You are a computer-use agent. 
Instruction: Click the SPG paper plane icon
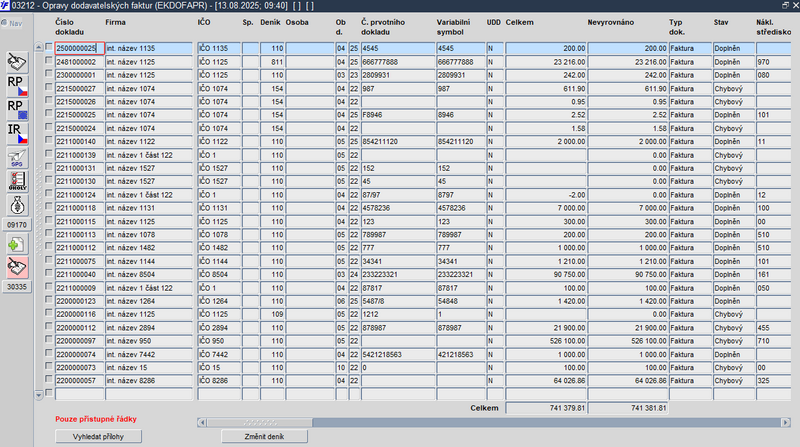pyautogui.click(x=17, y=158)
